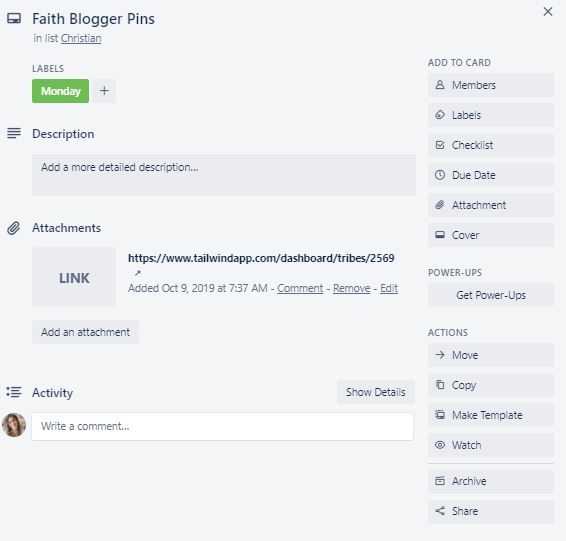
Task: Choose a Cover for the card
Action: coord(491,235)
